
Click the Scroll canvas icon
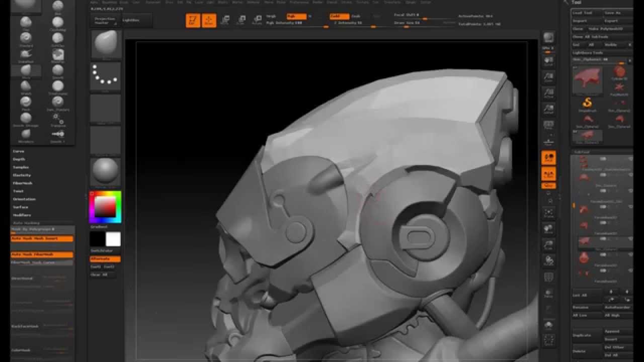pos(548,61)
